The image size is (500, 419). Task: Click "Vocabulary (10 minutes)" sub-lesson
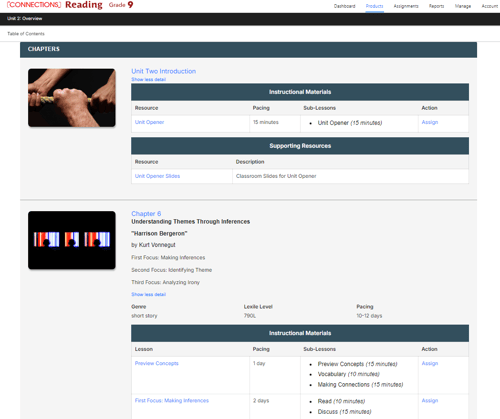pos(348,374)
